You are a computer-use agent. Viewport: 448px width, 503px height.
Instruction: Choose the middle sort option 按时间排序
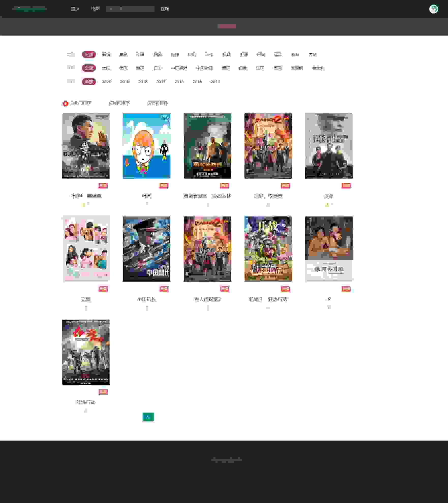[119, 103]
